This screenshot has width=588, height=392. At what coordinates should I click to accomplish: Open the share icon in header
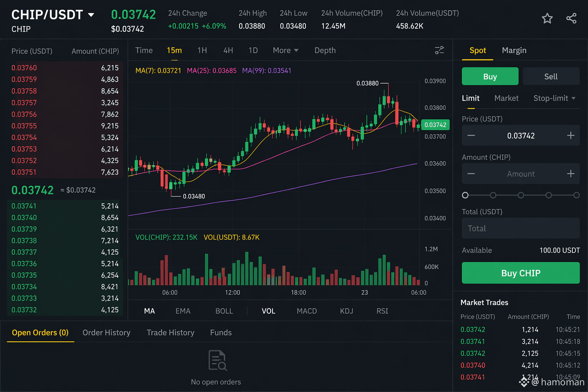click(571, 18)
